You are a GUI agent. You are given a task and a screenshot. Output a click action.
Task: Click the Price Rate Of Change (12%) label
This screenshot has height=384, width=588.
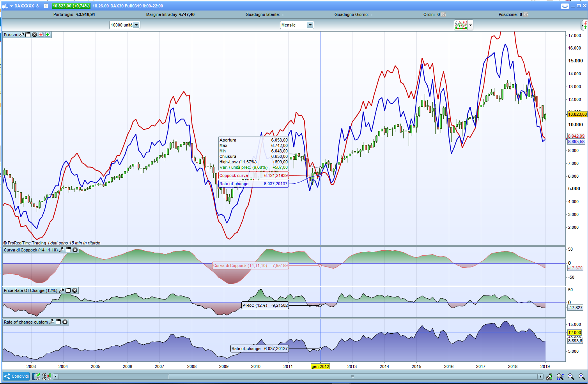[30, 290]
